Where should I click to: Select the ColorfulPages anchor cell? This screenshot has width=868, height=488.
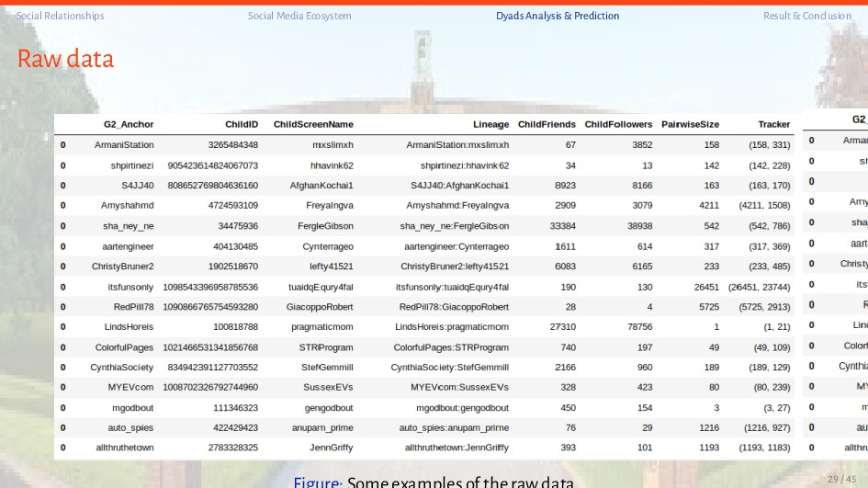pos(124,347)
